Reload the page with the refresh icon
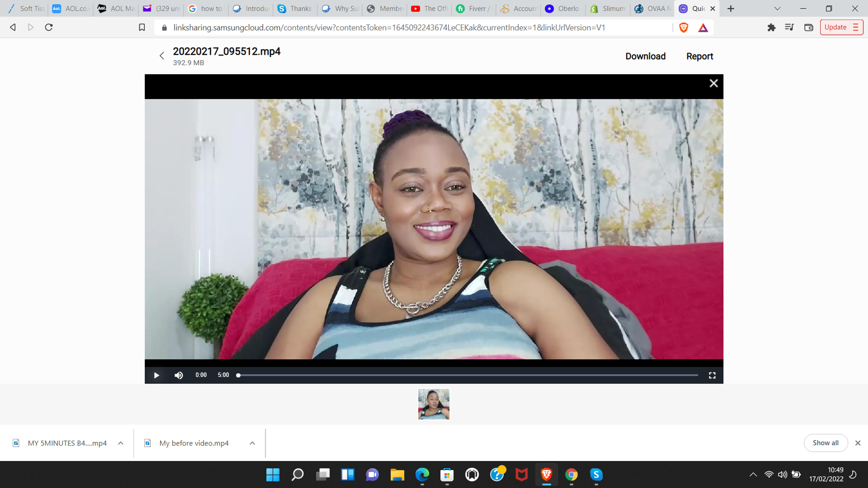 point(49,27)
